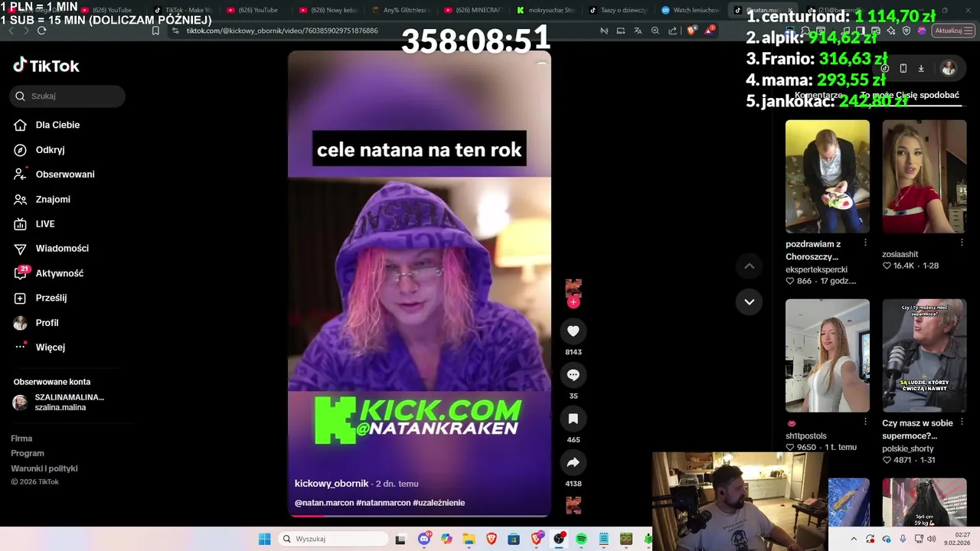This screenshot has width=980, height=551.
Task: Click the TikTok logo
Action: 46,65
